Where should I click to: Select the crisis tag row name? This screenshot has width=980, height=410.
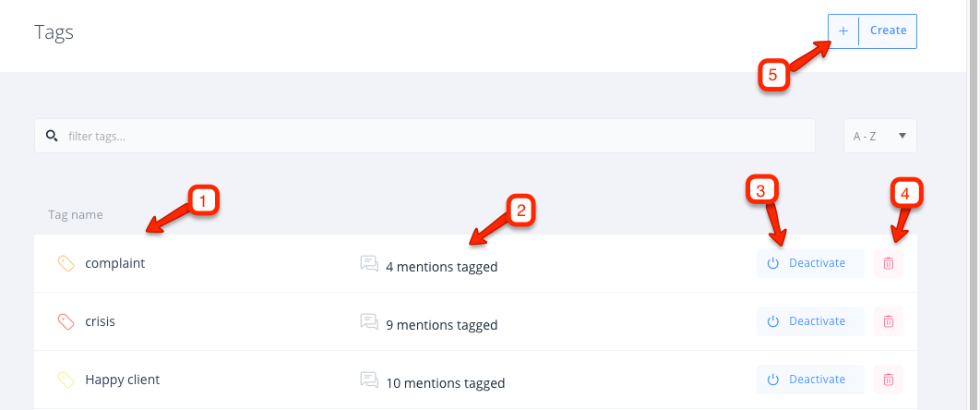[x=100, y=321]
